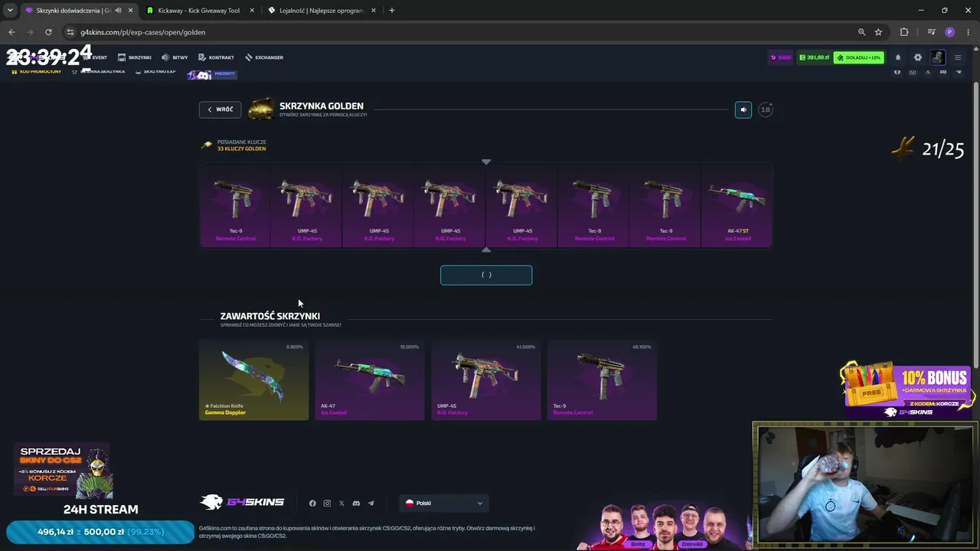
Task: Click the 33 Kluczy Golden key count
Action: point(241,148)
